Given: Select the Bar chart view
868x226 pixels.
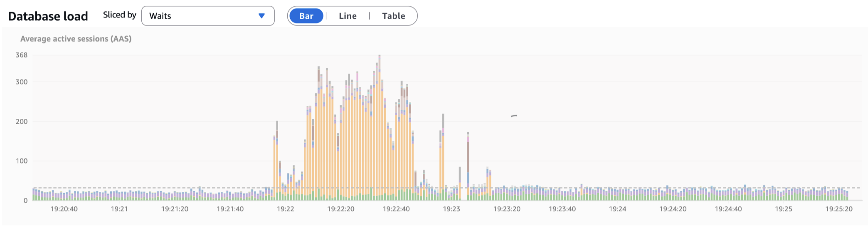Looking at the screenshot, I should pyautogui.click(x=306, y=16).
